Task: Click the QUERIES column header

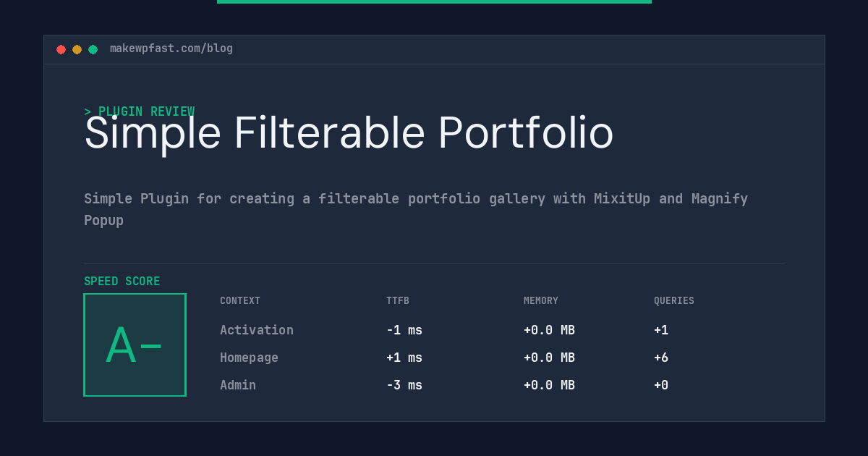Action: (x=674, y=301)
